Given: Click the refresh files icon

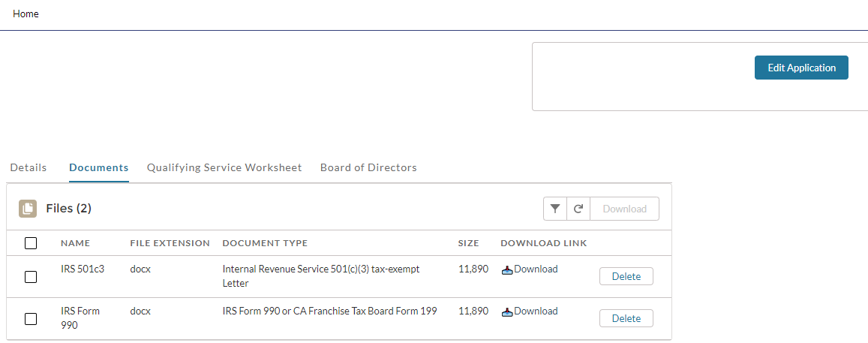Looking at the screenshot, I should (x=578, y=209).
